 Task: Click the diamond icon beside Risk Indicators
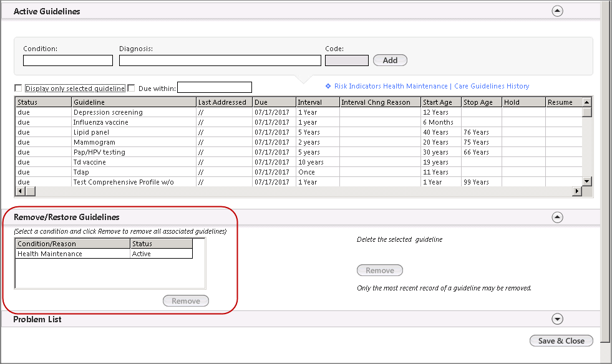pos(328,86)
